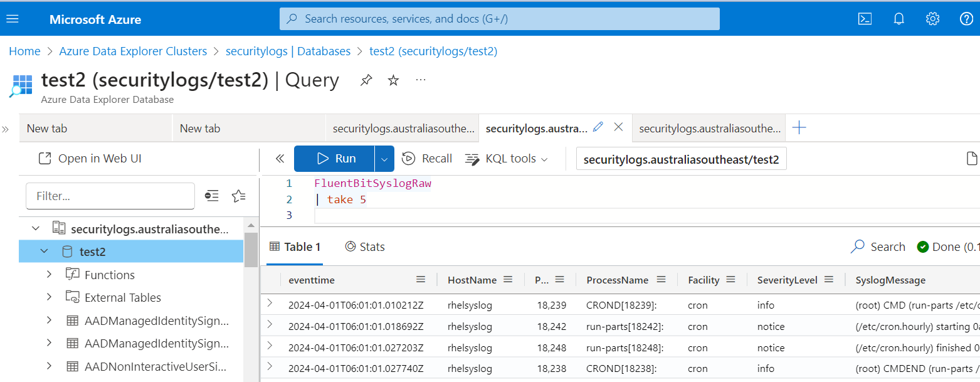Open the Run options dropdown arrow
The width and height of the screenshot is (980, 382).
coord(384,159)
